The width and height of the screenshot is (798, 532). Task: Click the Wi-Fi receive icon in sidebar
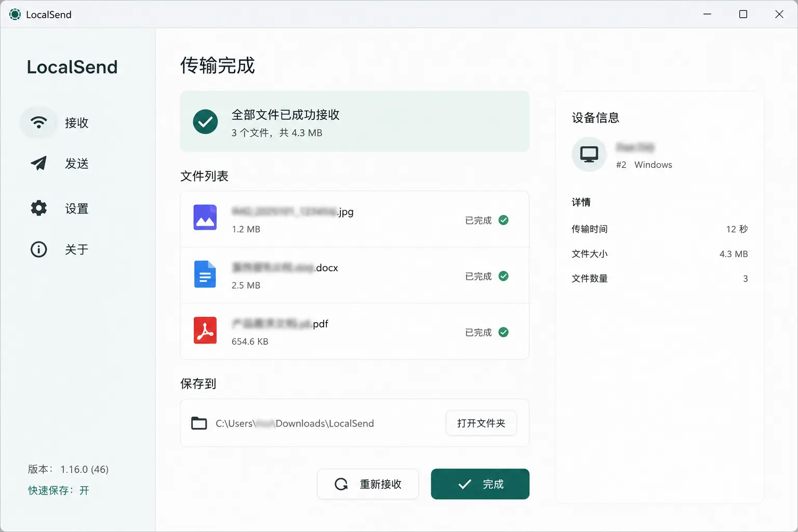39,123
